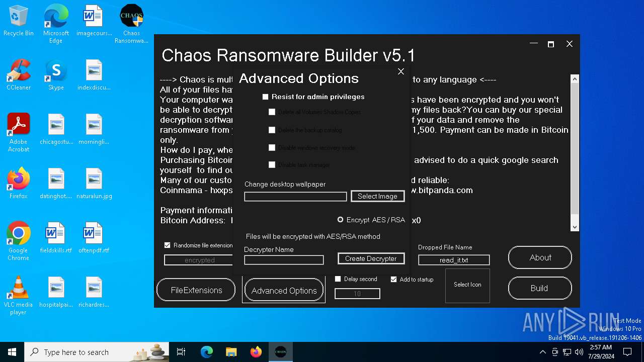Open the notification center icon
The height and width of the screenshot is (362, 644).
pyautogui.click(x=627, y=352)
